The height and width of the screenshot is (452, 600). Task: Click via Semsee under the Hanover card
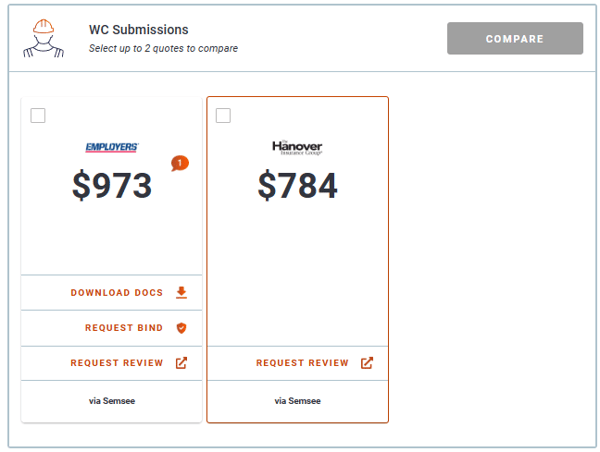[297, 401]
